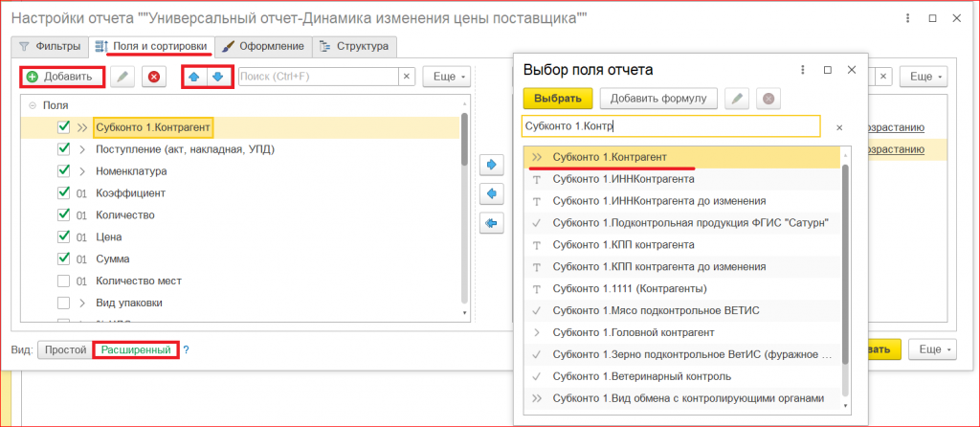Check the Вид упаковки checkbox

(63, 303)
